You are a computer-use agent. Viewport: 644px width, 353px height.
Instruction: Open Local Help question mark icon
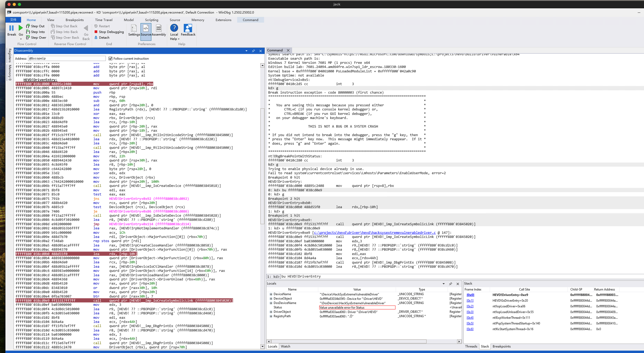click(174, 28)
